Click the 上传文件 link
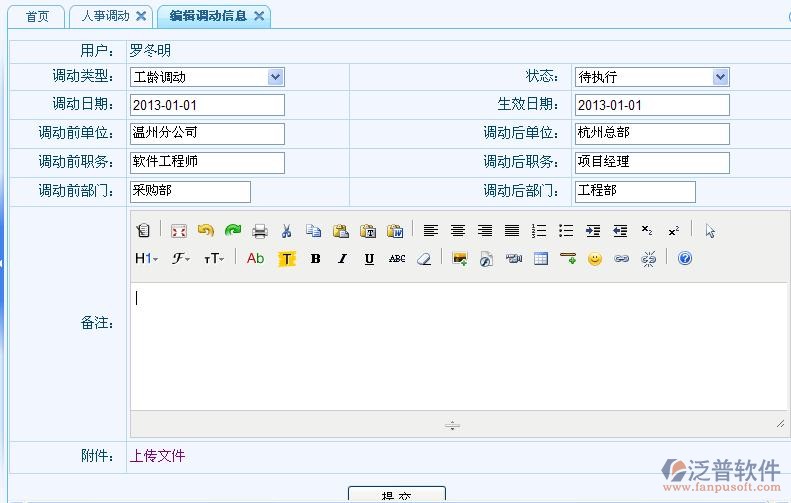Image resolution: width=791 pixels, height=503 pixels. [157, 456]
